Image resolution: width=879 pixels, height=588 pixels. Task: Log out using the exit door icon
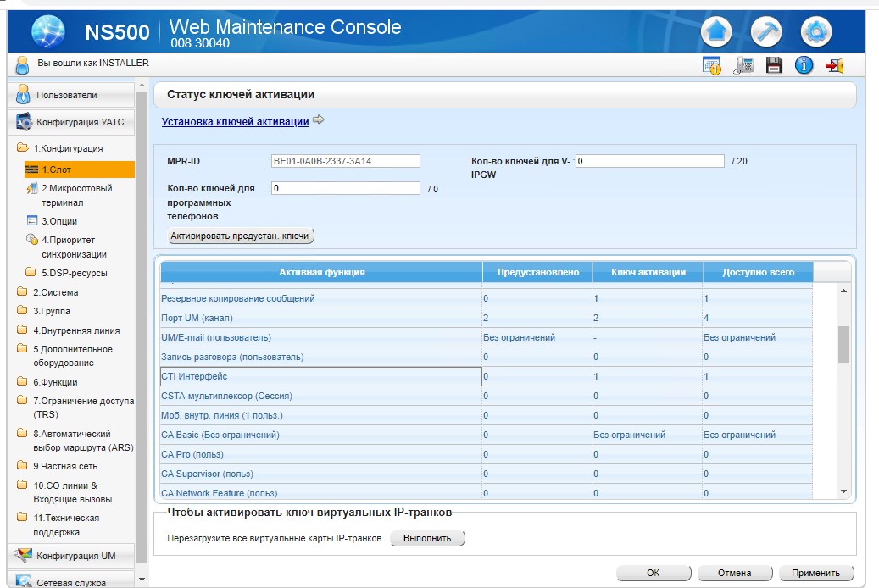pyautogui.click(x=834, y=65)
